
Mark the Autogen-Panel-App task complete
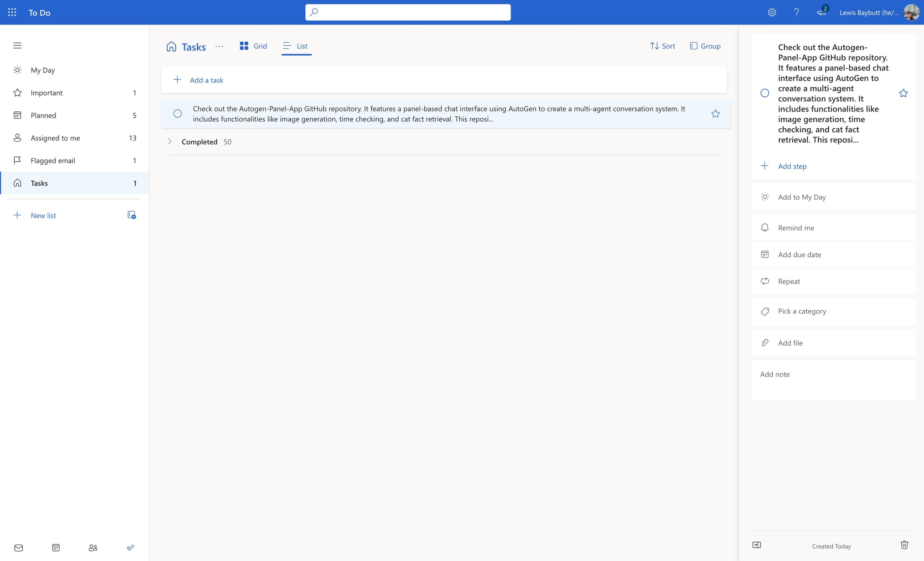pyautogui.click(x=177, y=114)
